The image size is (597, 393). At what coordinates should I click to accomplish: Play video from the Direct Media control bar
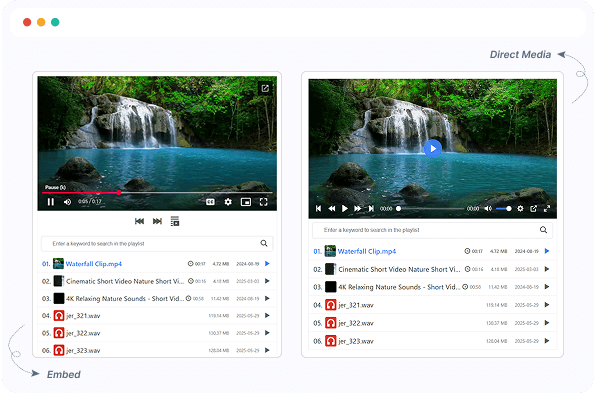[345, 208]
